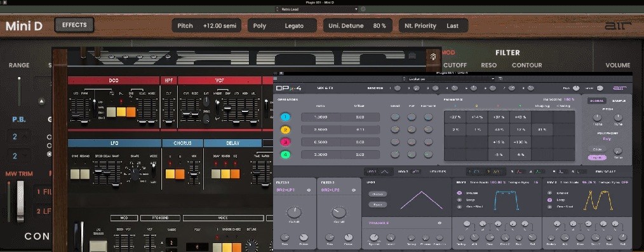Screen dimensions: 644x252
Task: Click the Macro 4 knob in OPx-4
Action: [x=455, y=88]
